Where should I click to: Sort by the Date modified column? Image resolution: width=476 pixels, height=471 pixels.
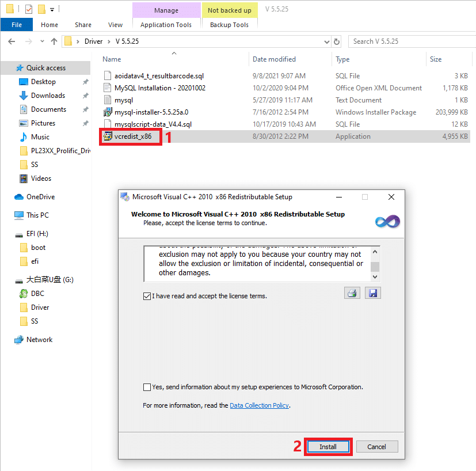[274, 59]
